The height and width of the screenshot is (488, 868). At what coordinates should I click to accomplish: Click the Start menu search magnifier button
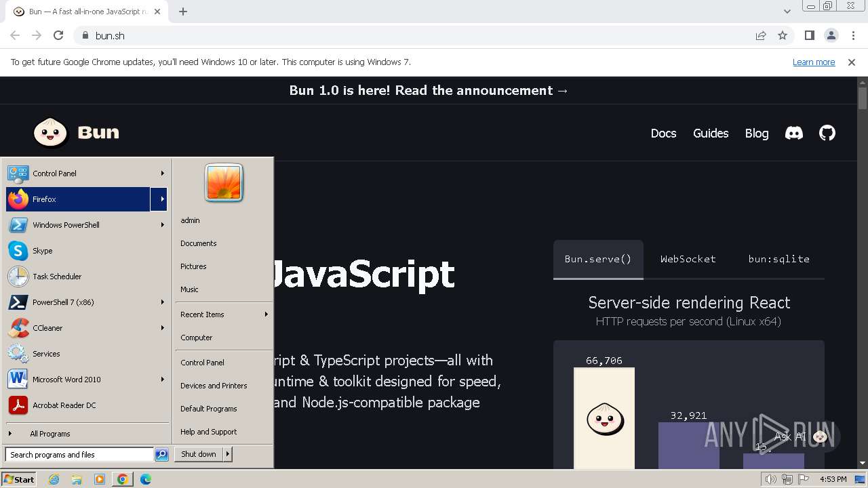point(161,455)
